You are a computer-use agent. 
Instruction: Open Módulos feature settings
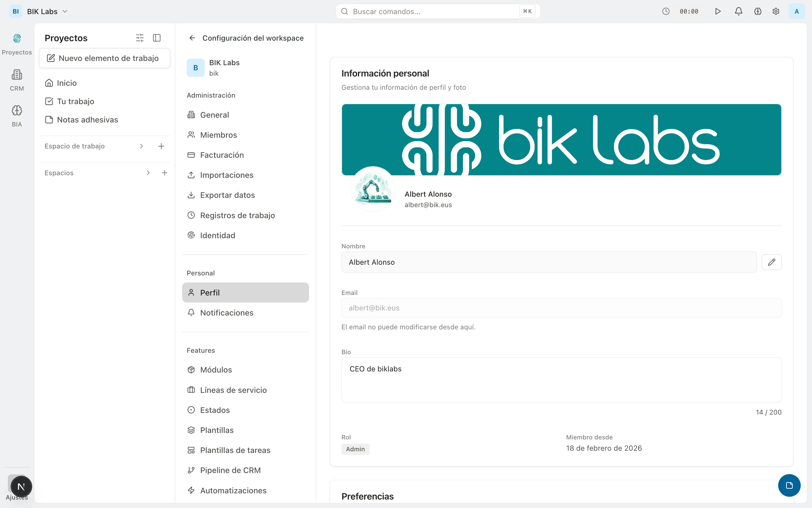click(x=245, y=370)
